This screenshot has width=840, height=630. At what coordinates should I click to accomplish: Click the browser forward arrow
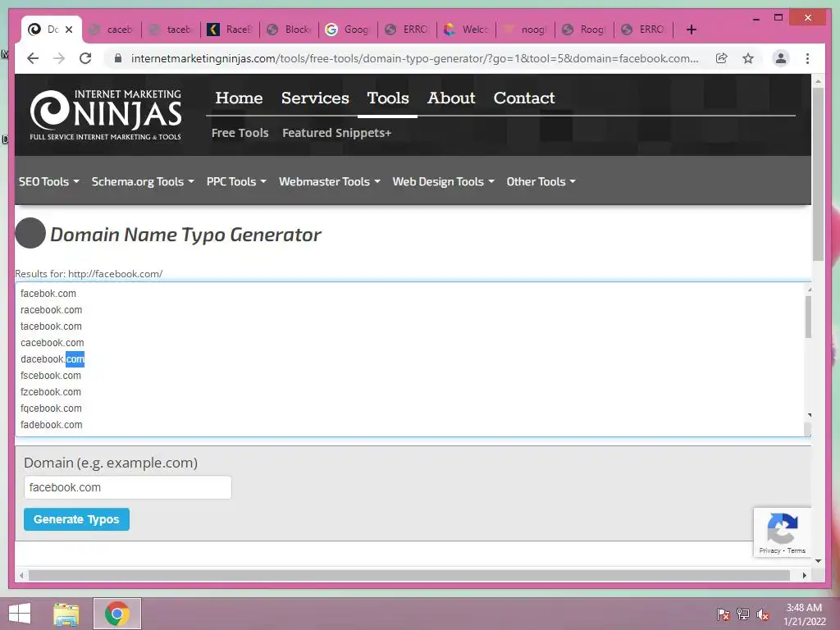pos(59,58)
